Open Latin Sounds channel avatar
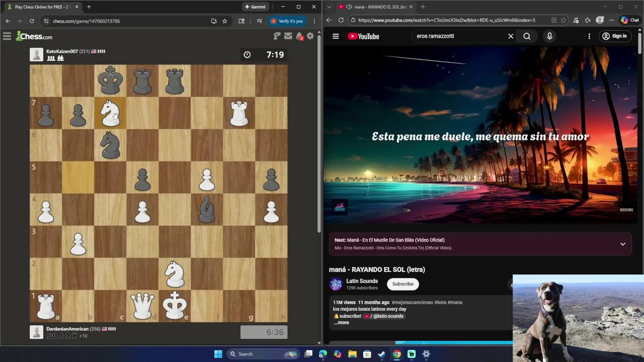The height and width of the screenshot is (362, 644). pyautogui.click(x=336, y=284)
